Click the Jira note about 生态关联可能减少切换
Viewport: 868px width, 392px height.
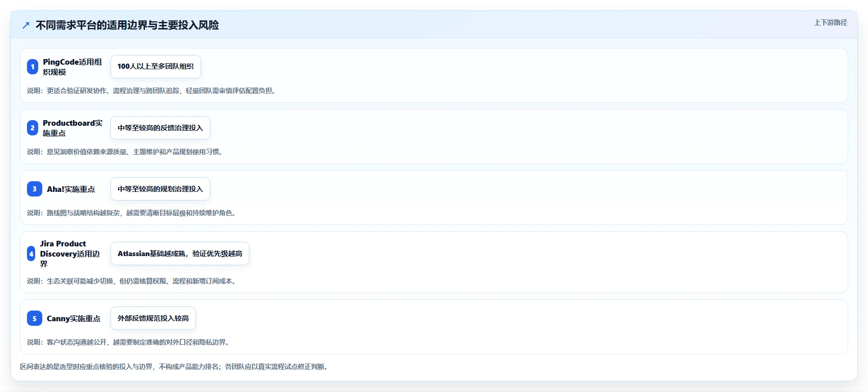[x=132, y=281]
